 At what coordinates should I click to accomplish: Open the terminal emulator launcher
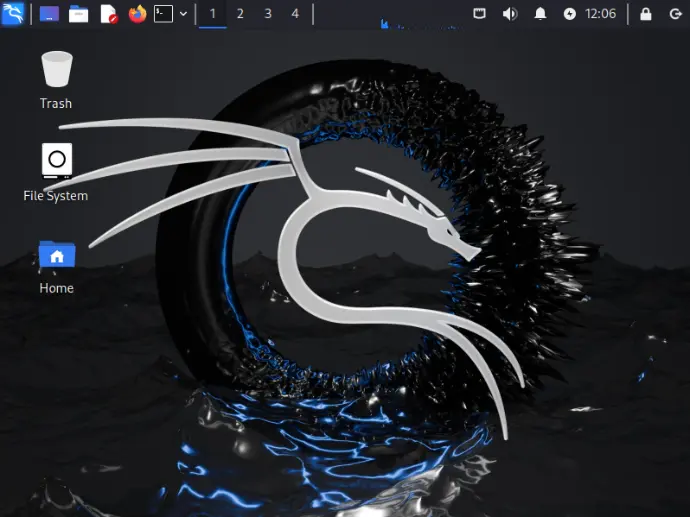163,14
